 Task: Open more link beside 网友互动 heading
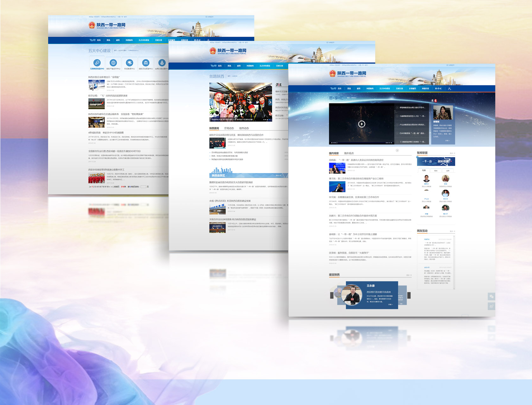[x=452, y=231]
